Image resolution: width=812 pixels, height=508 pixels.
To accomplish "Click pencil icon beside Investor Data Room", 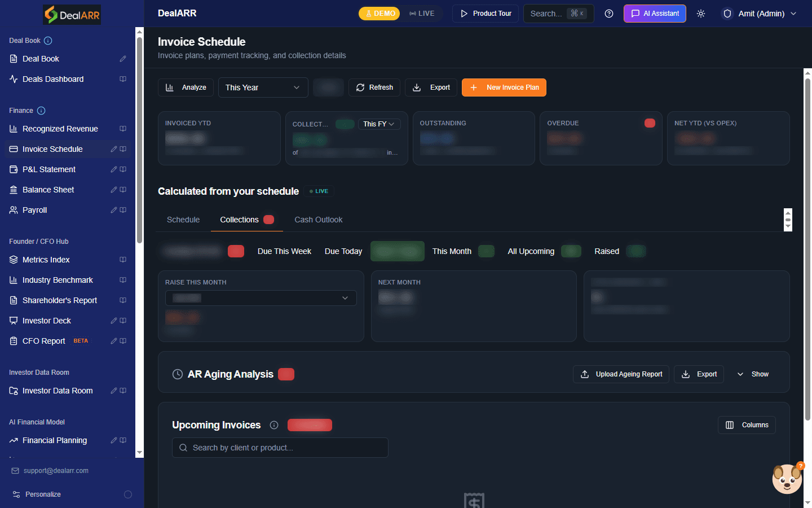I will tap(114, 391).
